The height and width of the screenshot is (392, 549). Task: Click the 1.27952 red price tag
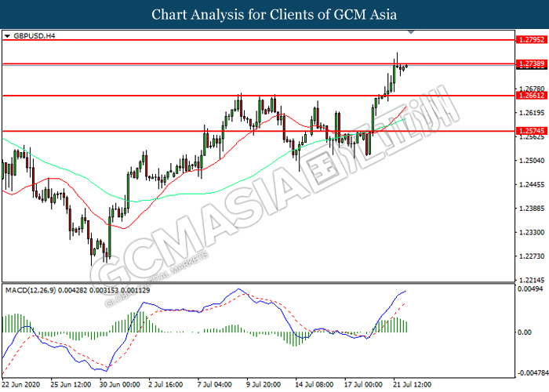[531, 39]
